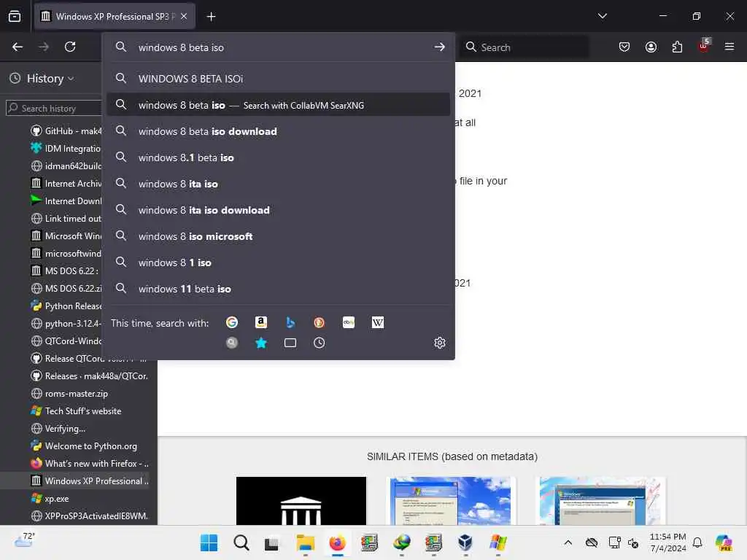
Task: Select suggestion windows 8 beta iso download
Action: coord(278,131)
